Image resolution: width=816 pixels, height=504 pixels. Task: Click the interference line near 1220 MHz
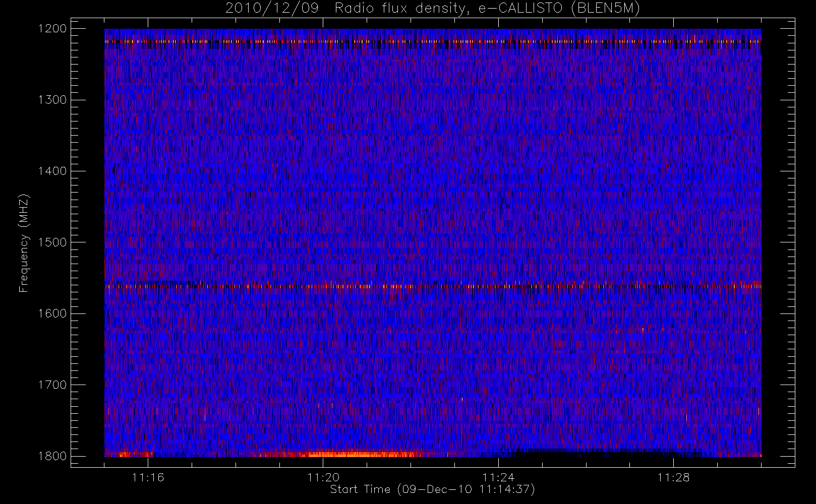(433, 41)
